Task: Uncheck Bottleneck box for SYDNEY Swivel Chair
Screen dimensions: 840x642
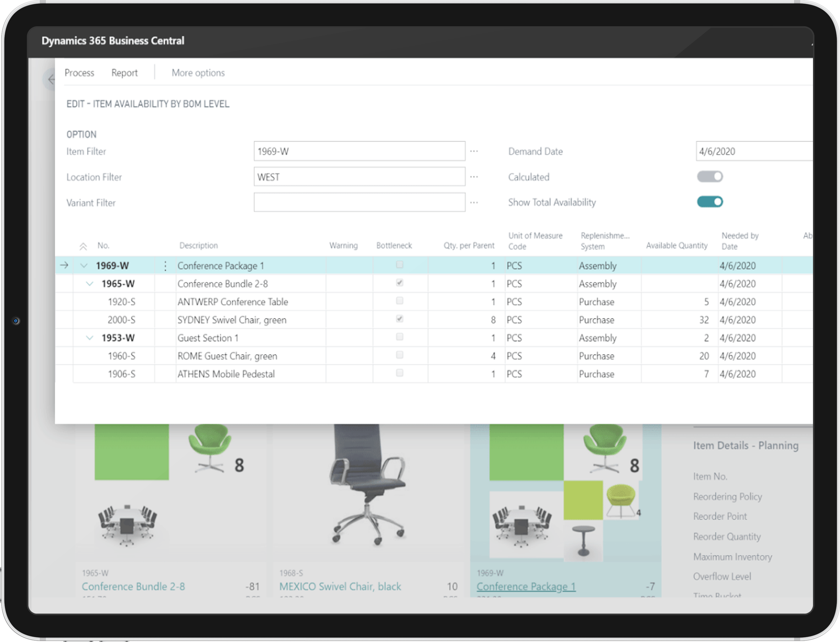Action: pos(400,318)
